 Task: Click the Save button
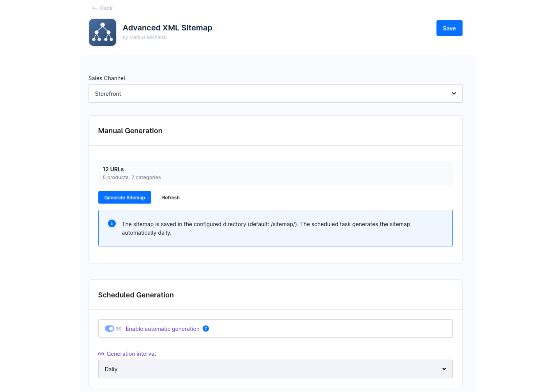[449, 28]
